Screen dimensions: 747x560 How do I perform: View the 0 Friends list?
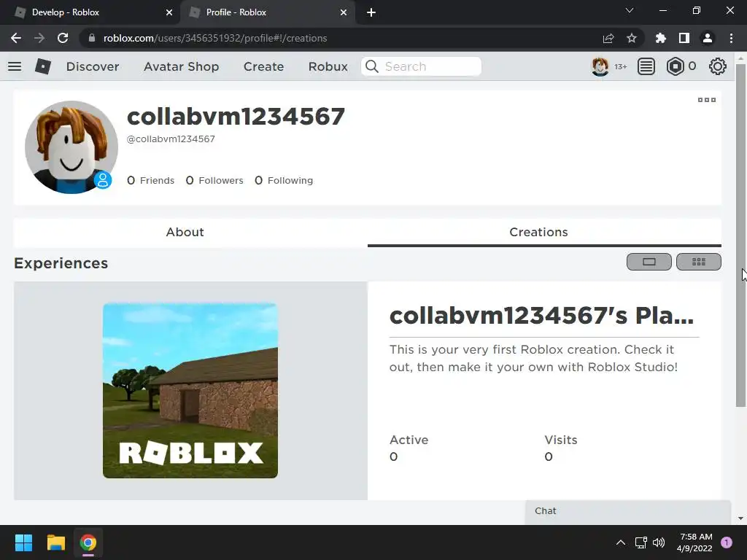(x=150, y=181)
